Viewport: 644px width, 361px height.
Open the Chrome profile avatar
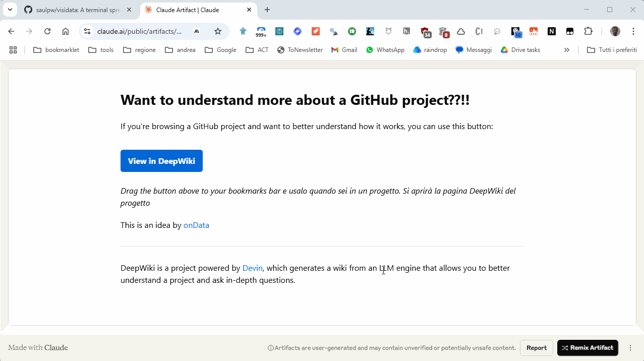615,31
